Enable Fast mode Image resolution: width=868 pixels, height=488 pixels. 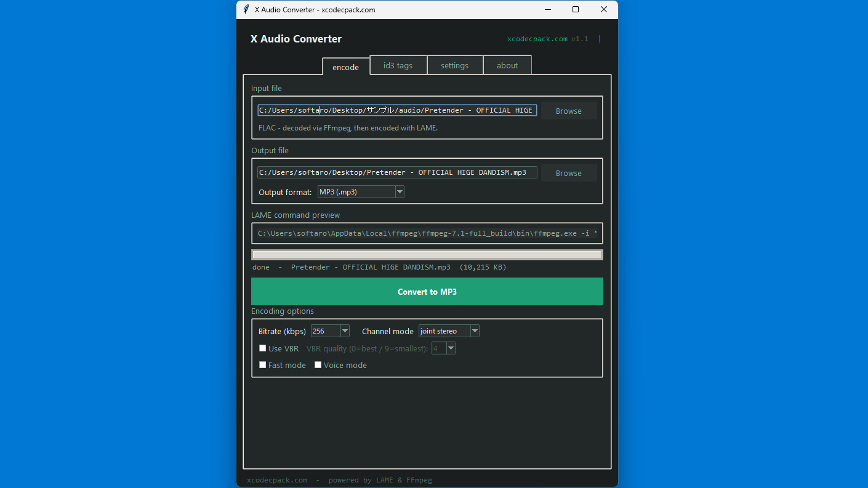[262, 364]
